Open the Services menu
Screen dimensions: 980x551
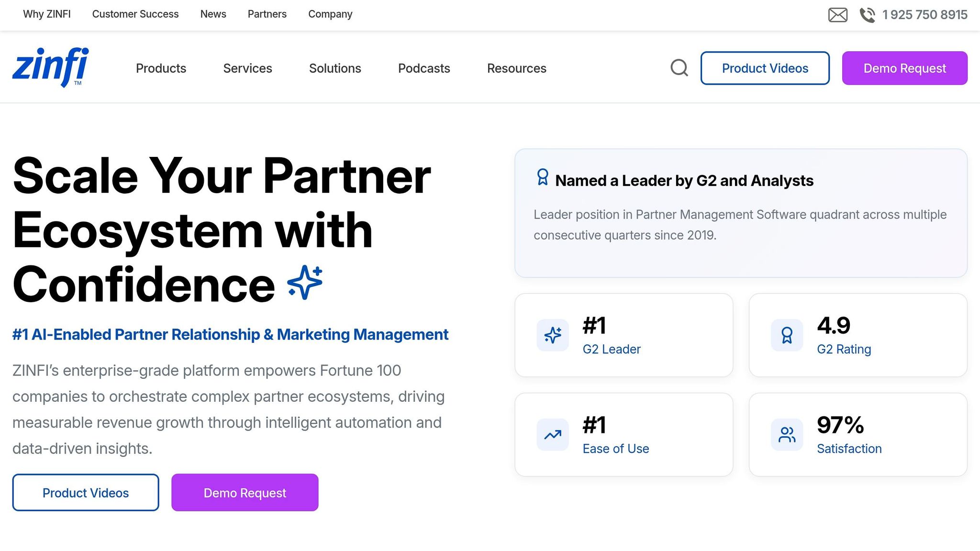click(247, 68)
